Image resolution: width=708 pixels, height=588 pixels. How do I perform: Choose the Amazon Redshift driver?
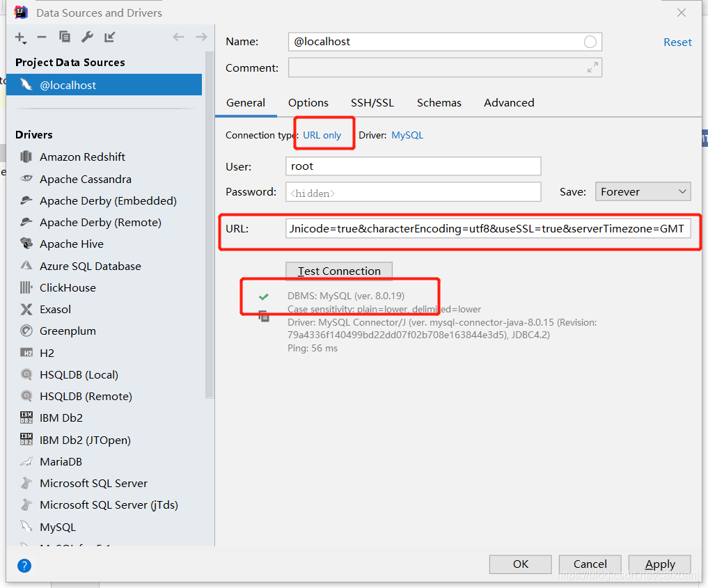(82, 157)
